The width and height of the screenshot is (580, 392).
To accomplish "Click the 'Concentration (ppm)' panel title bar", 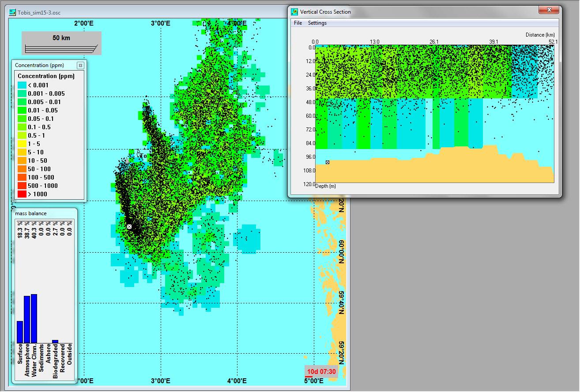I will [49, 65].
